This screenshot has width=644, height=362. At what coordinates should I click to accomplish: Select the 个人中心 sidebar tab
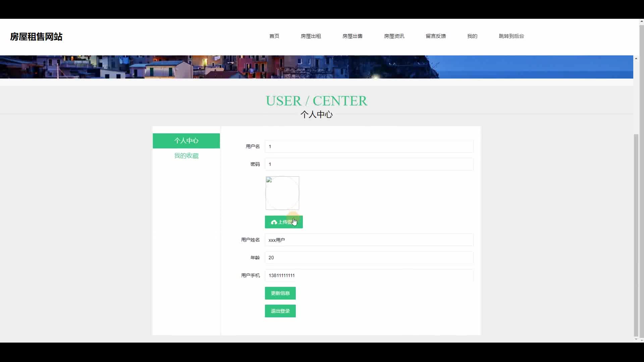tap(186, 141)
